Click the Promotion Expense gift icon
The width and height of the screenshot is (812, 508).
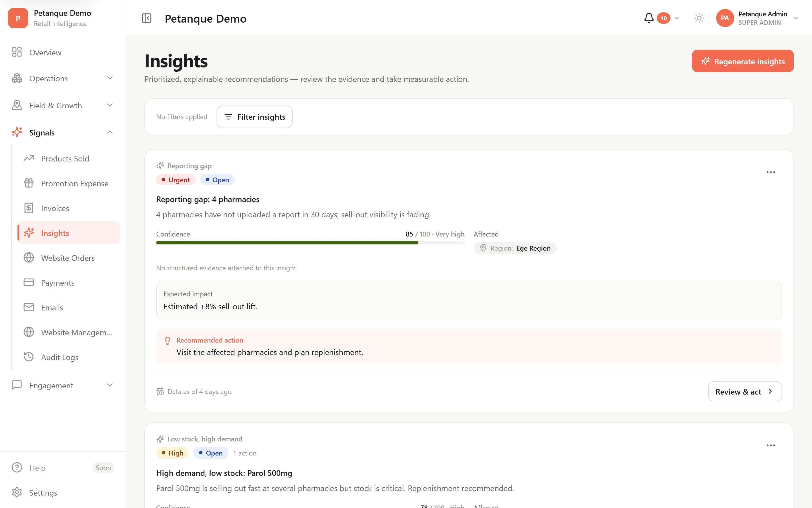pos(29,183)
